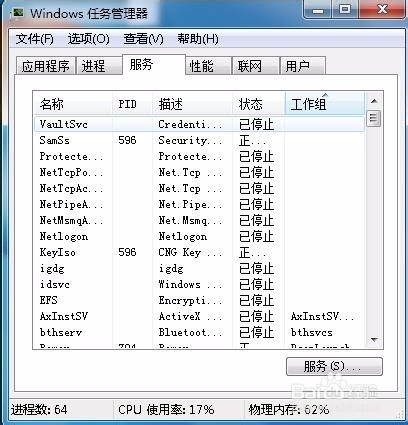The image size is (408, 425).
Task: Click the Encrypti... description cell
Action: click(x=190, y=301)
